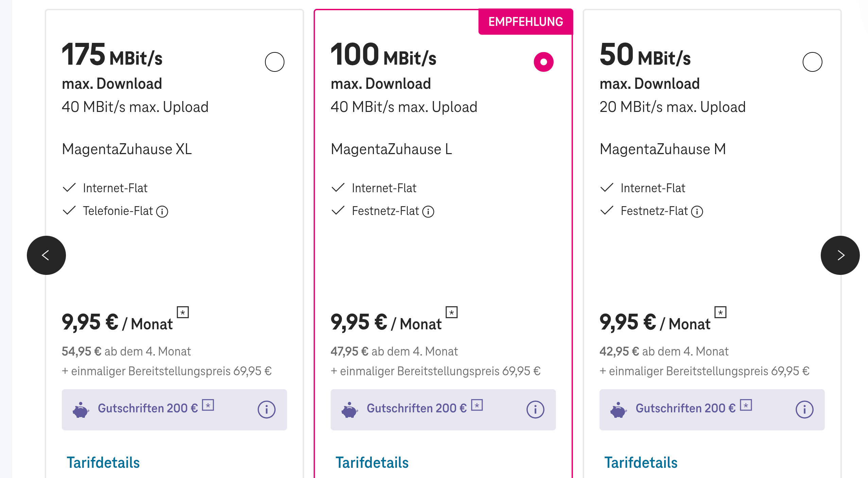The height and width of the screenshot is (478, 868).
Task: Open Tarifdetails for MagentaZuhause M
Action: point(641,462)
